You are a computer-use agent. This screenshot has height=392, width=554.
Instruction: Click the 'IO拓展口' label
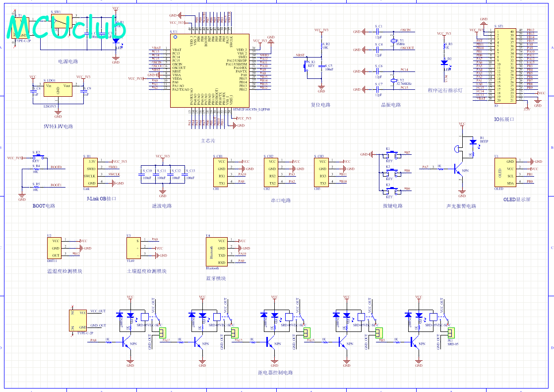(504, 119)
